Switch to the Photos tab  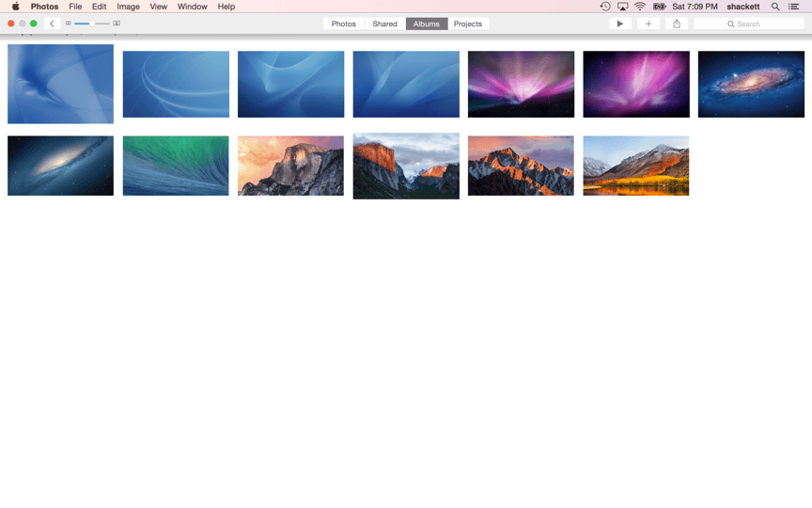coord(344,24)
